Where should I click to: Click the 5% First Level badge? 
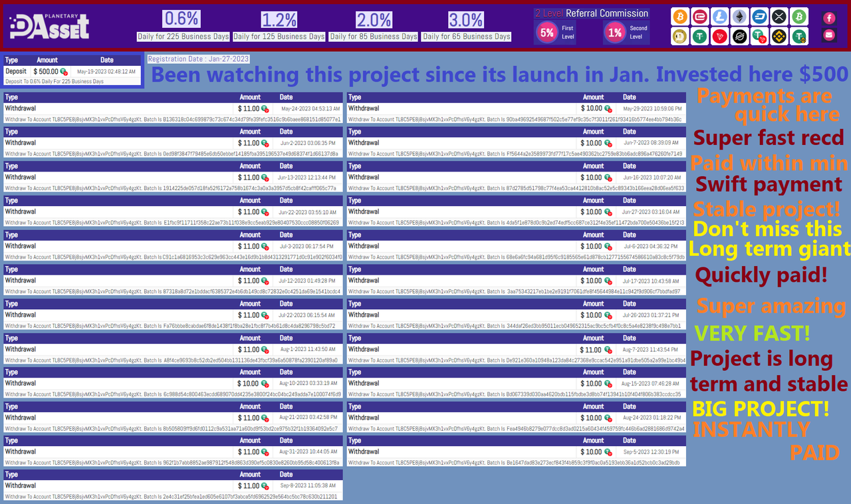coord(547,32)
